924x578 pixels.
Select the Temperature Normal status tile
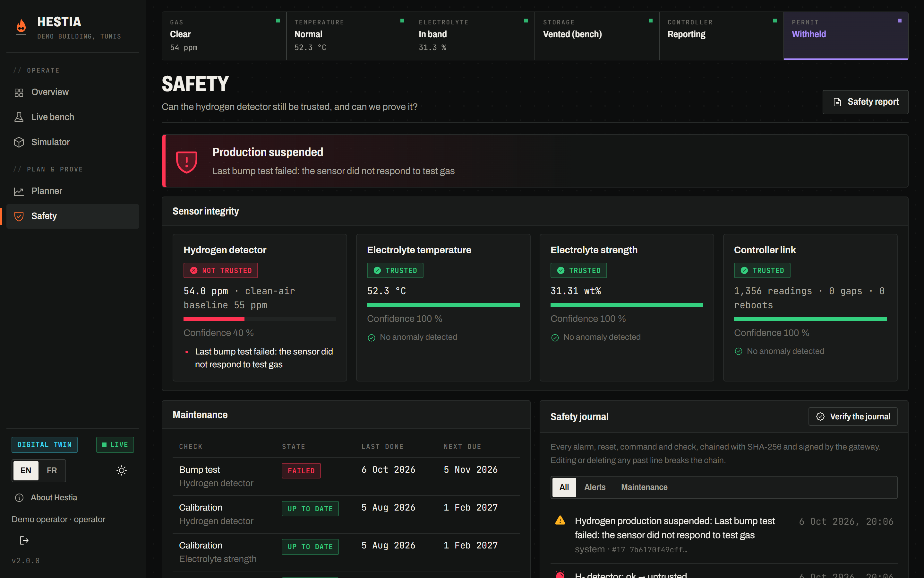click(x=349, y=36)
